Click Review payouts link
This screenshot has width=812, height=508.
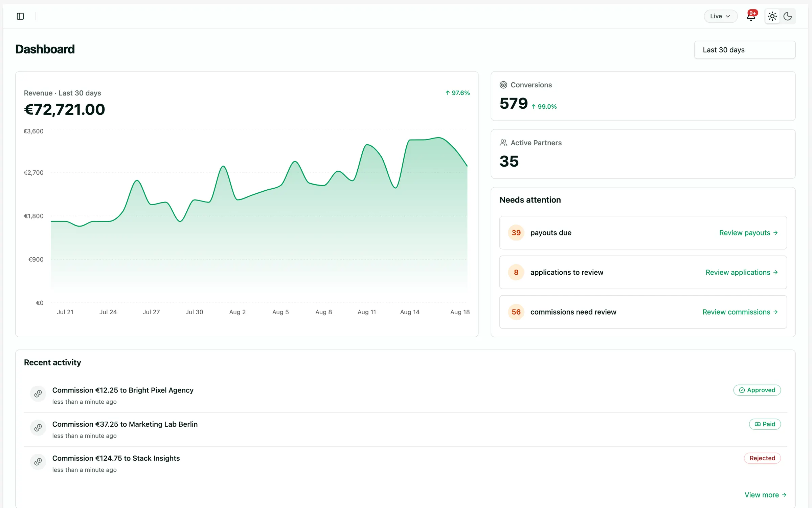click(x=748, y=233)
